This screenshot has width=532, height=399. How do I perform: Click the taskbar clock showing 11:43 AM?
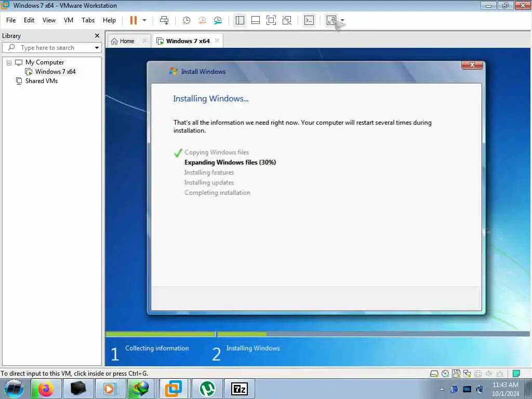click(x=506, y=389)
